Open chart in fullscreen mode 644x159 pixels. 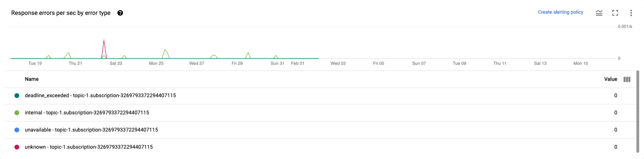(615, 13)
